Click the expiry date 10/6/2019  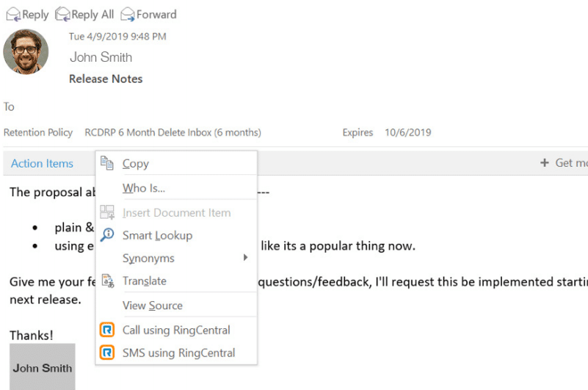click(x=408, y=132)
